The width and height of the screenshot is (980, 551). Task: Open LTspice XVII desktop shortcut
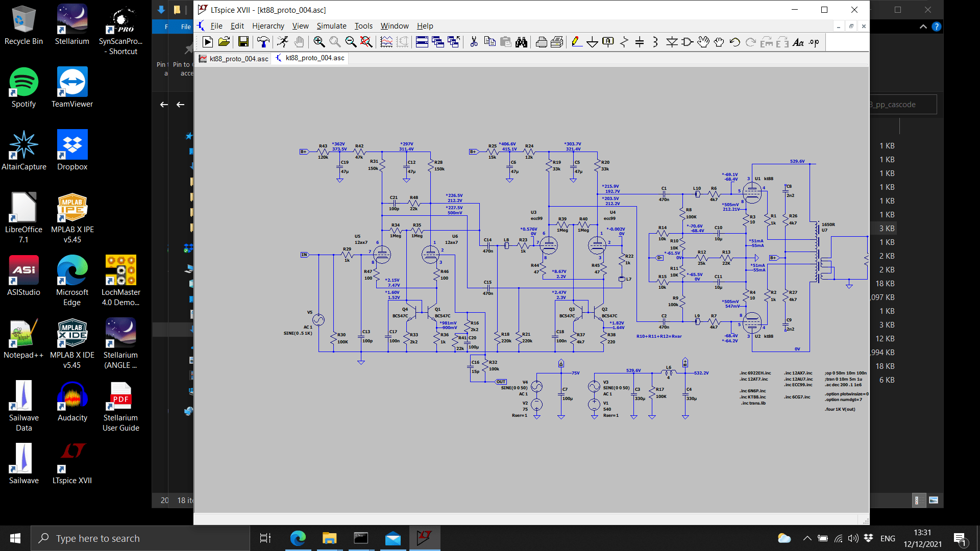tap(72, 464)
